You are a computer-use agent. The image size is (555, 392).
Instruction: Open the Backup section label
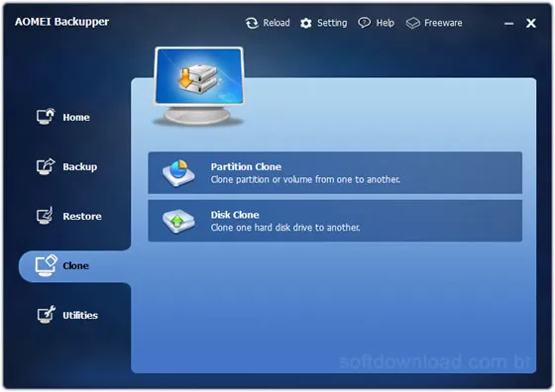point(80,167)
